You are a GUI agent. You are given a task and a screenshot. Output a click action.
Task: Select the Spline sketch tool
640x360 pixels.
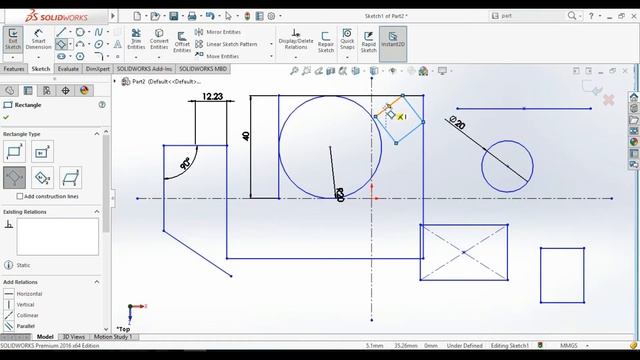(99, 32)
